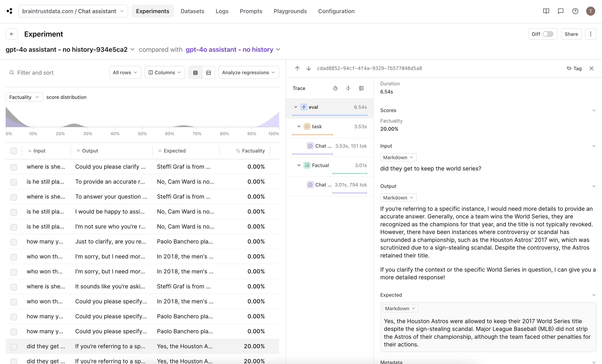Open the documentation book icon

[546, 11]
